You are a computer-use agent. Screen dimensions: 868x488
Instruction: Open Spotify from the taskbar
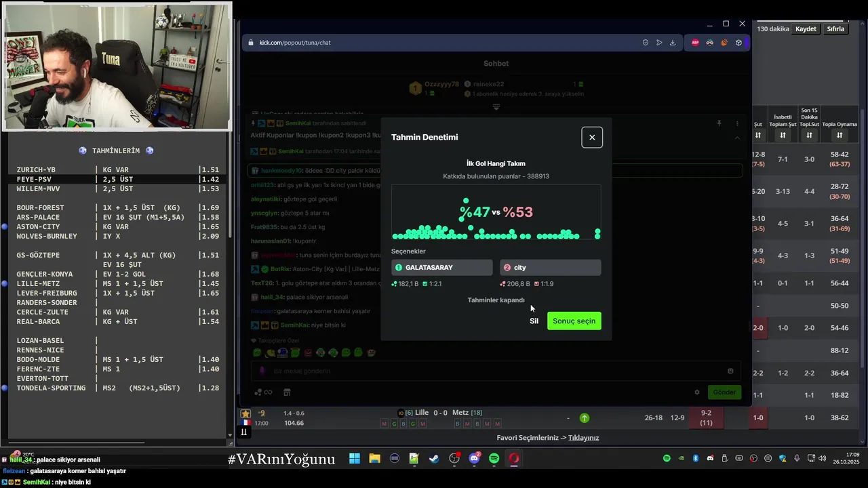[494, 459]
